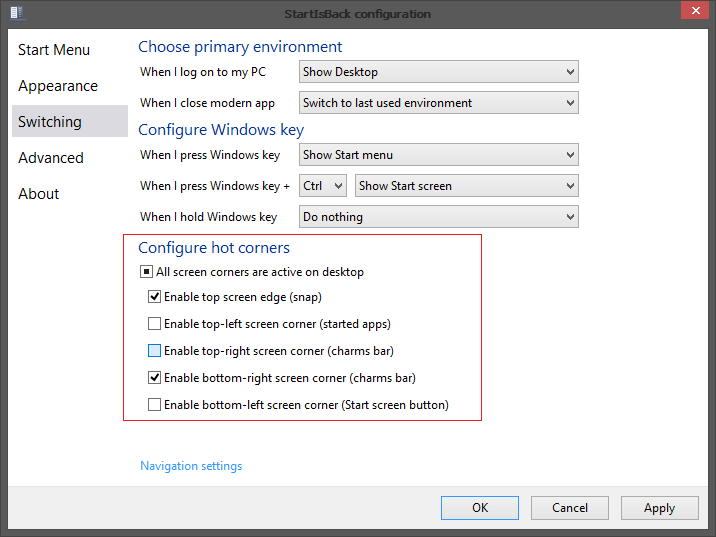Click the 'Configure hot corners' heading
Viewport: 716px width, 537px height.
click(x=214, y=247)
